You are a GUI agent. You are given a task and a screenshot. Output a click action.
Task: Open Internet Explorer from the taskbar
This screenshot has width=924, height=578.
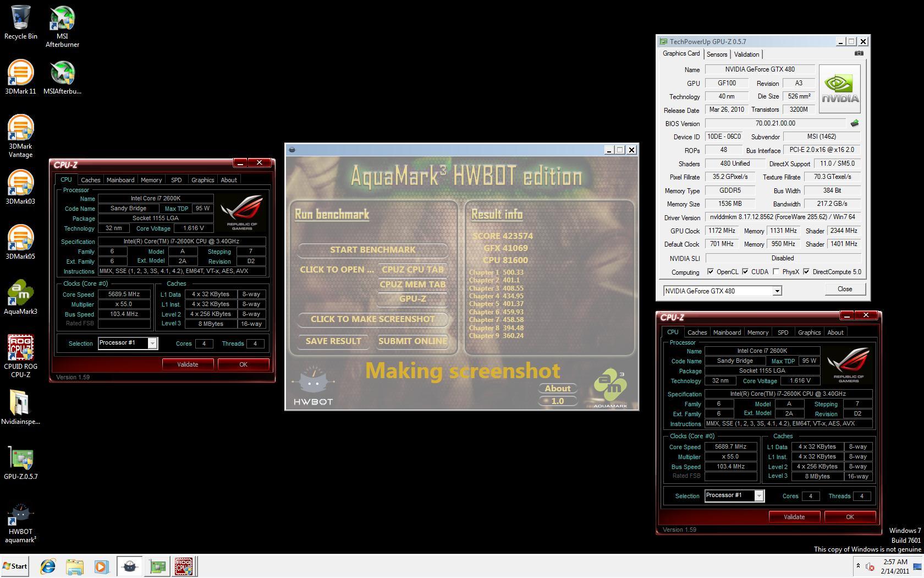click(48, 566)
